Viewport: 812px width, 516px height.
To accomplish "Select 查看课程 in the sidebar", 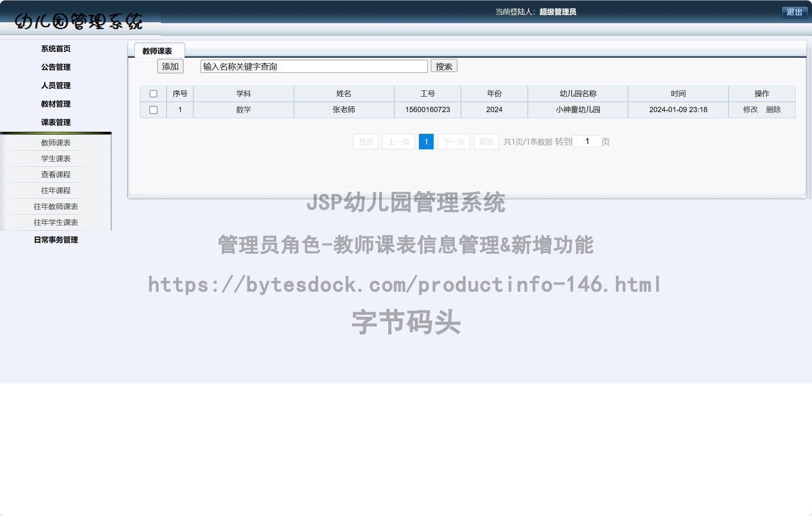I will click(x=55, y=174).
